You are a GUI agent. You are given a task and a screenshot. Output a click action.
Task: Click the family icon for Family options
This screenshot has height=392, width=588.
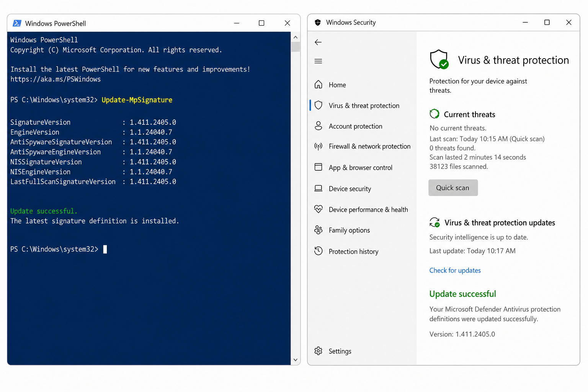(318, 230)
